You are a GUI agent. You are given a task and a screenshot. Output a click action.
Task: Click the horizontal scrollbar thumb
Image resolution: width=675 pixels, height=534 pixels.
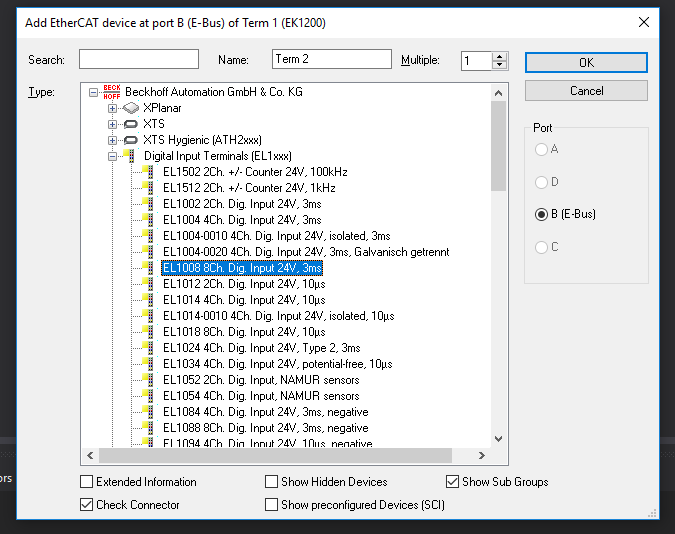pos(276,455)
